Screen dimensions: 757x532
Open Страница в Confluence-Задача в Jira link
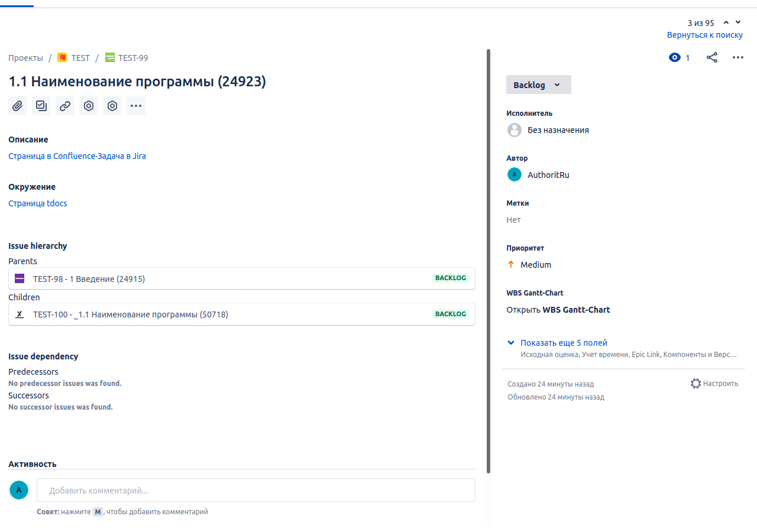pos(77,156)
